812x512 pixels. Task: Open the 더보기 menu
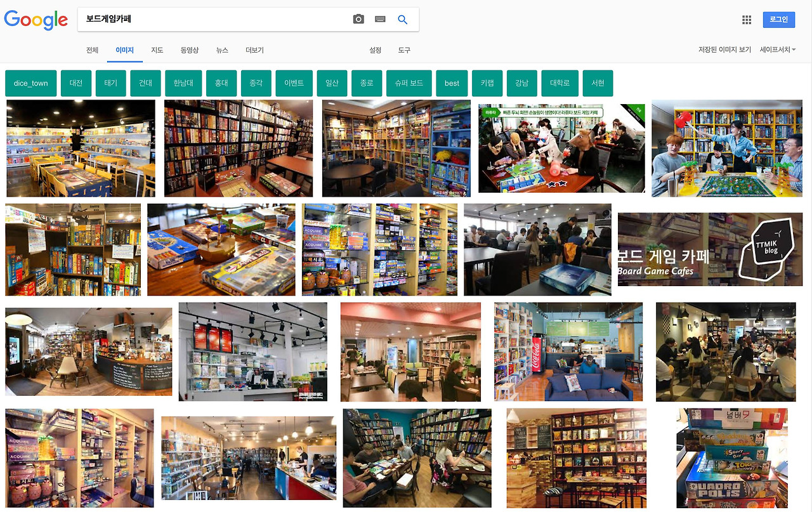pyautogui.click(x=254, y=50)
